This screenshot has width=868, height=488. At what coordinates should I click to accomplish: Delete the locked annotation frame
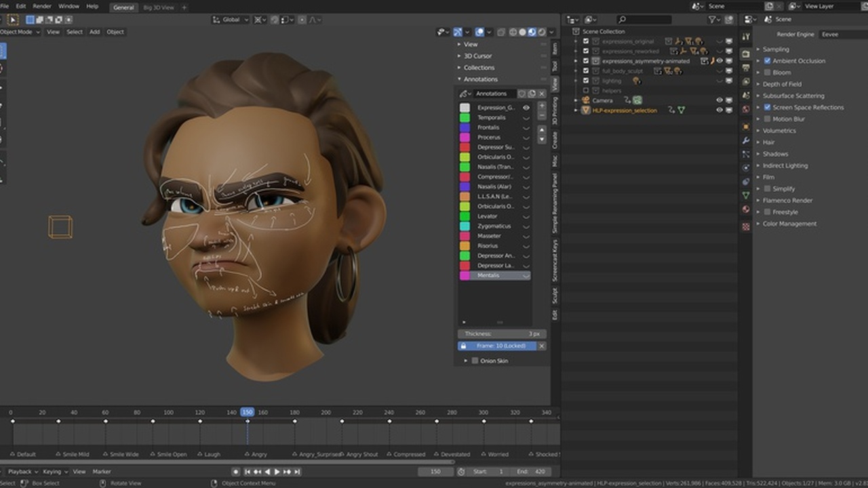click(x=542, y=346)
